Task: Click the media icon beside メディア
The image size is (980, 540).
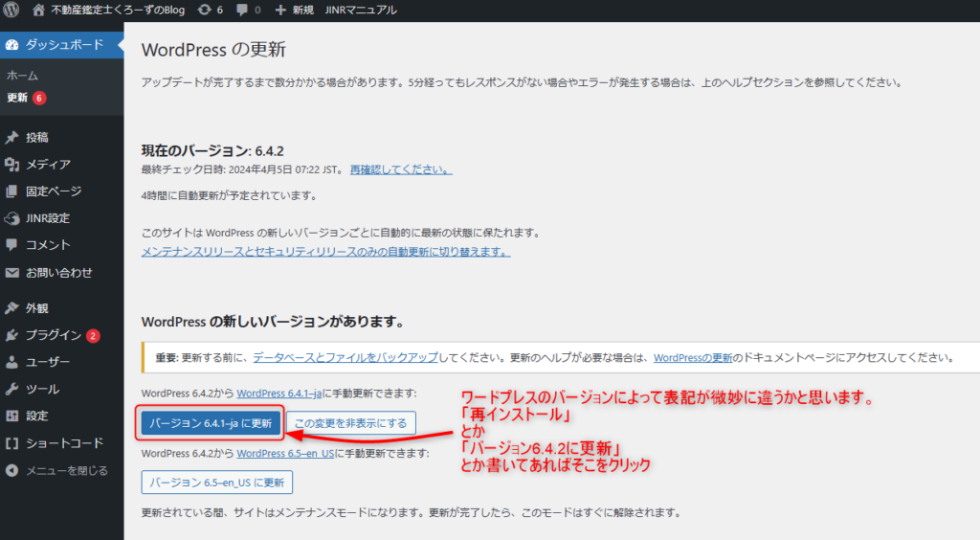Action: 11,165
